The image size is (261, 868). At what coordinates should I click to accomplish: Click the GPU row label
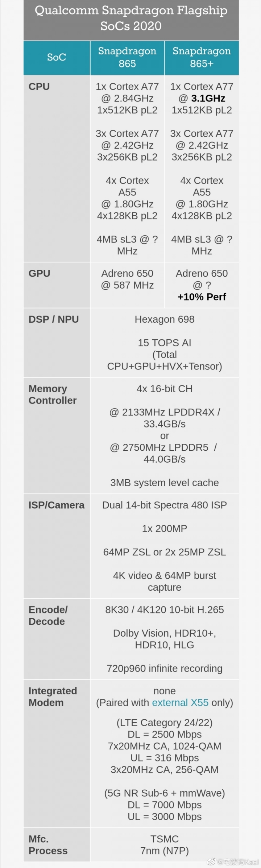(x=40, y=273)
